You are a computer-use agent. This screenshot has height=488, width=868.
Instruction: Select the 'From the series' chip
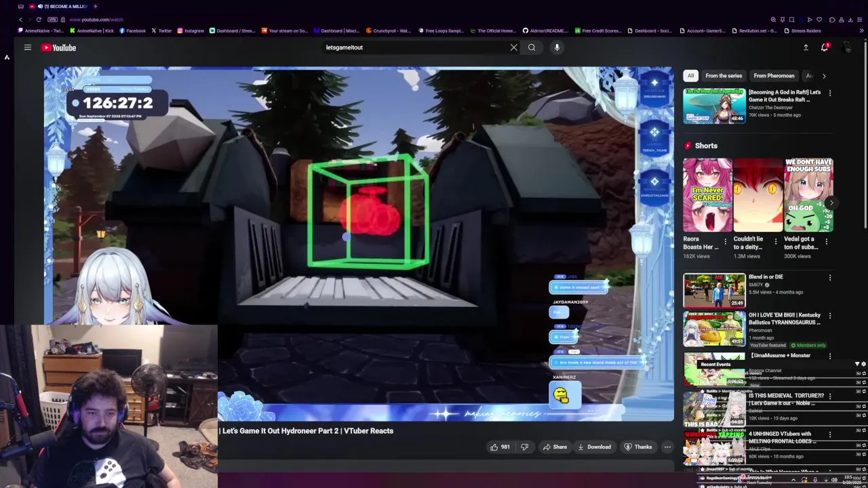click(724, 76)
